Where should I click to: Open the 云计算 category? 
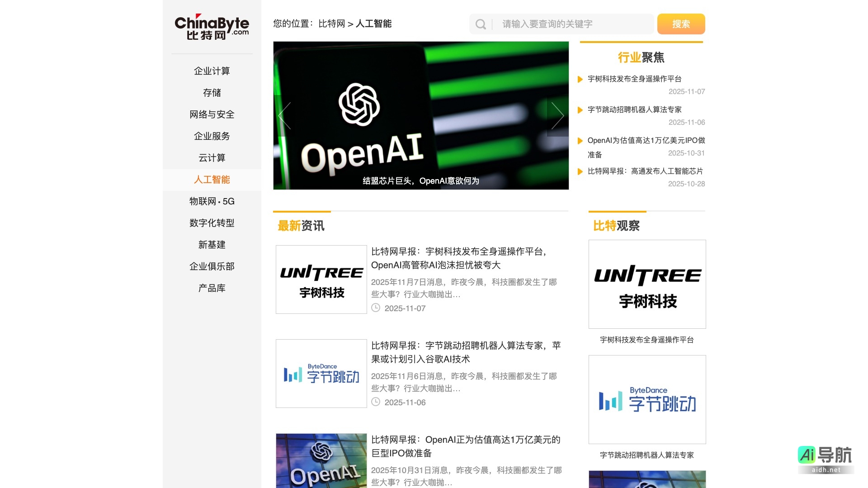212,158
